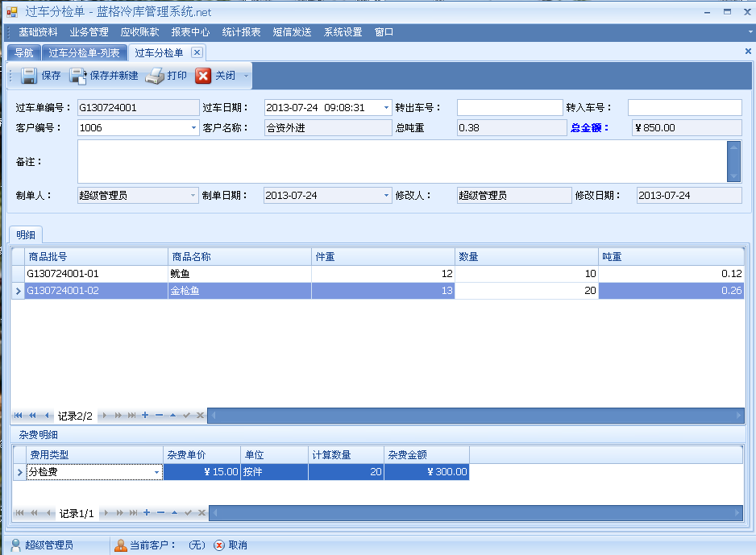The height and width of the screenshot is (555, 756).
Task: Open the 报表中心 menu
Action: click(190, 31)
